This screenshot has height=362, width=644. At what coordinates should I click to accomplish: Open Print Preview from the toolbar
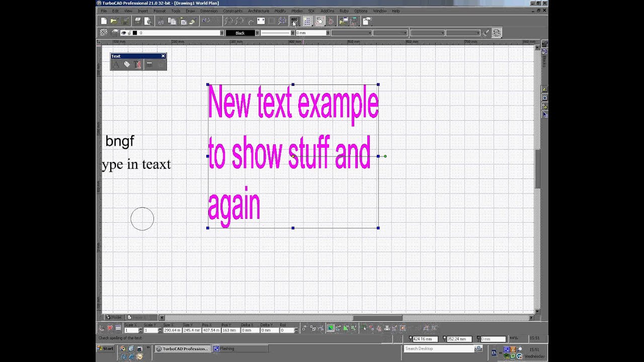[x=148, y=21]
